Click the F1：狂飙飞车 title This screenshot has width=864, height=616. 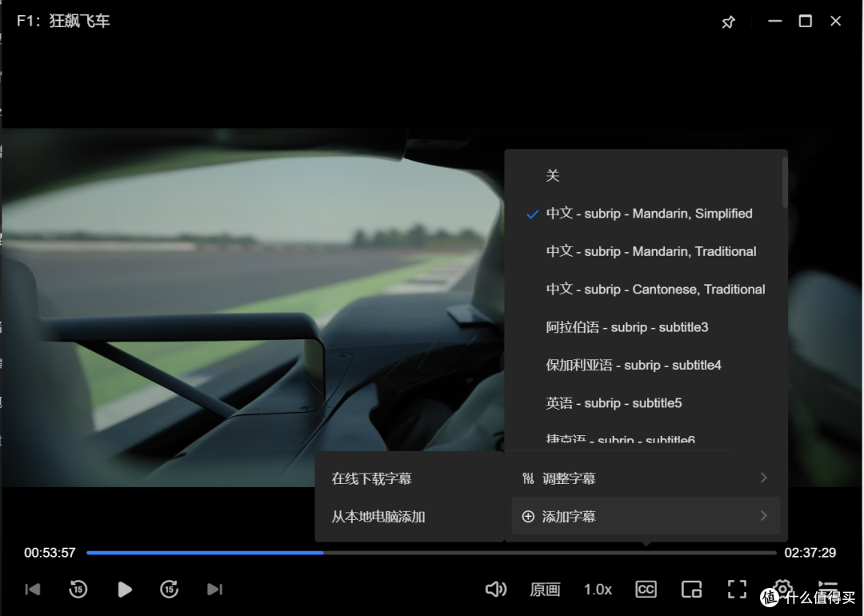63,21
